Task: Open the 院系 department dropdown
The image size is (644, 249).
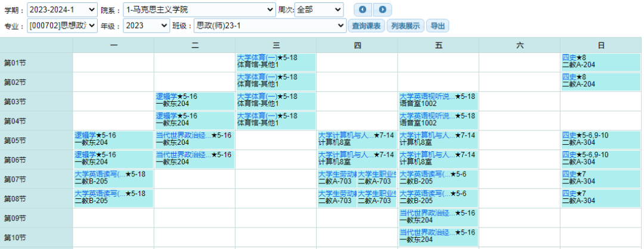Action: point(199,9)
